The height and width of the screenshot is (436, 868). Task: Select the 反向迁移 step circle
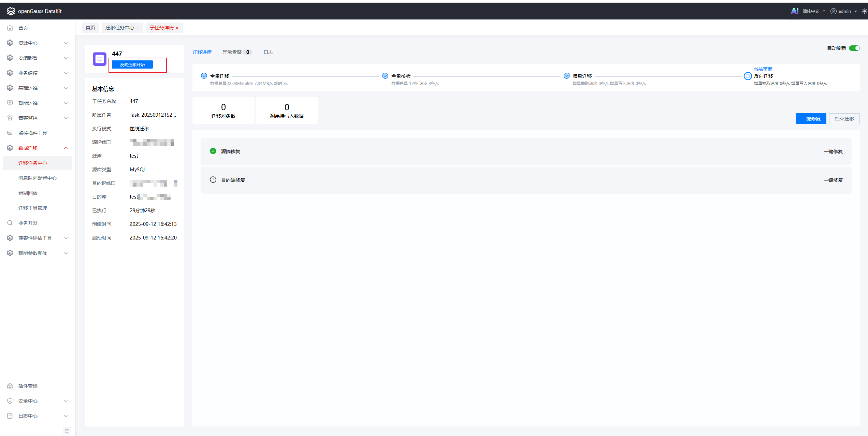pyautogui.click(x=748, y=76)
